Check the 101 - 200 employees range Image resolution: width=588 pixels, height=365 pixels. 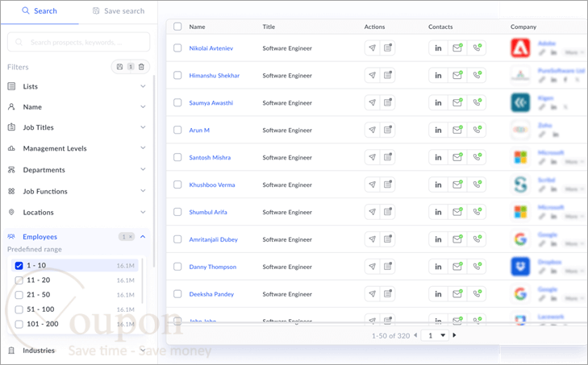19,324
